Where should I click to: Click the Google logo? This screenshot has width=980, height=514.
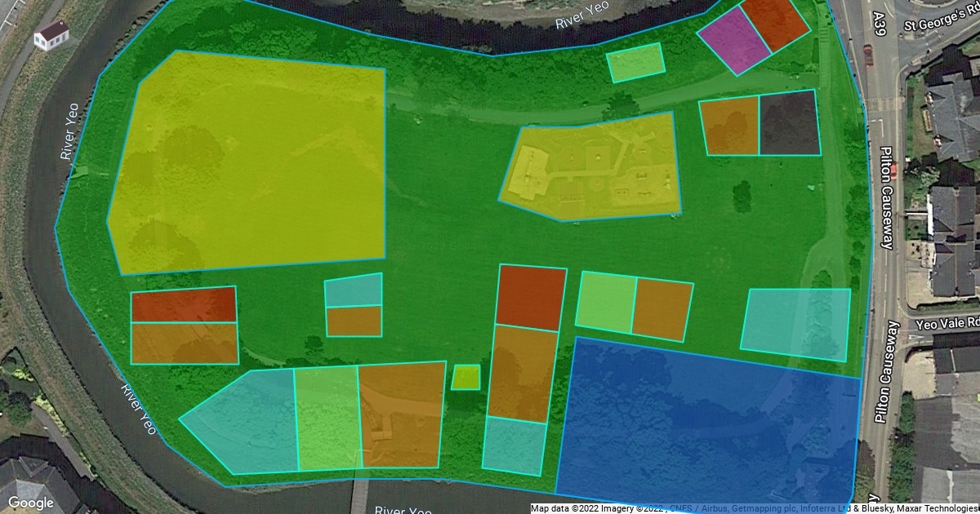pyautogui.click(x=31, y=503)
